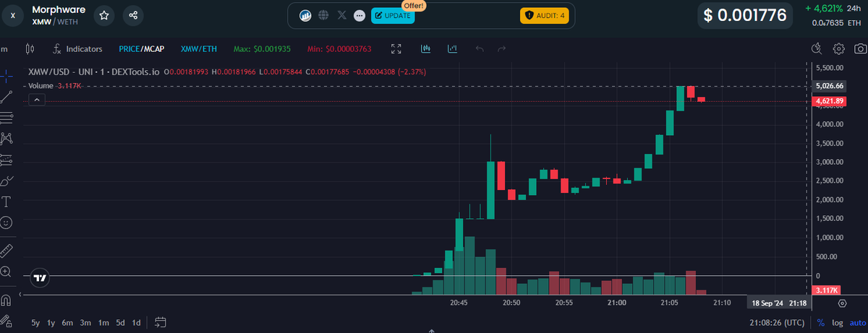The width and height of the screenshot is (868, 333).
Task: Click the 21:08:26 (UTC) timezone selector
Action: coord(777,322)
